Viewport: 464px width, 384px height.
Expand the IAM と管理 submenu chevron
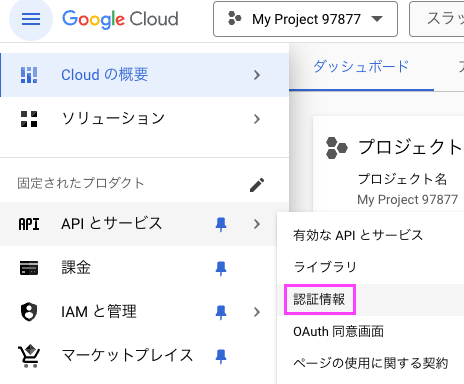[256, 312]
